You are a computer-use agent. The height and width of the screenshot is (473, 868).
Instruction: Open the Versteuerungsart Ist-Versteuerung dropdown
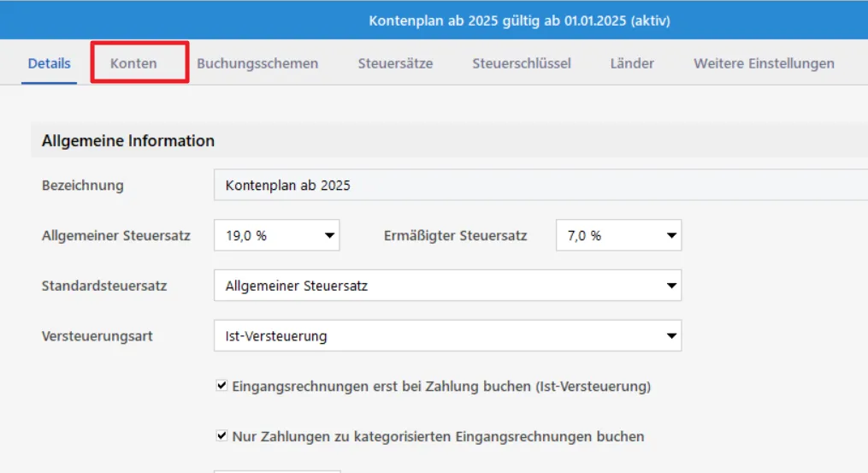[447, 336]
